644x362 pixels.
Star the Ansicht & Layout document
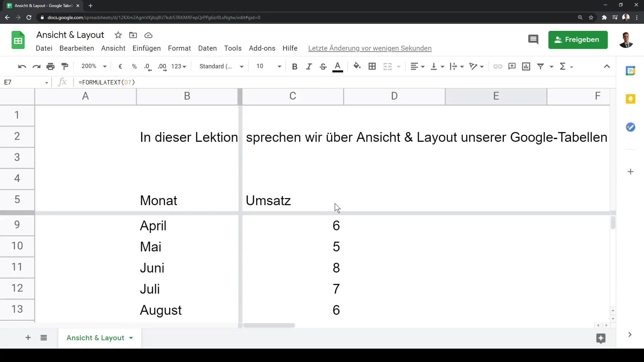coord(118,35)
